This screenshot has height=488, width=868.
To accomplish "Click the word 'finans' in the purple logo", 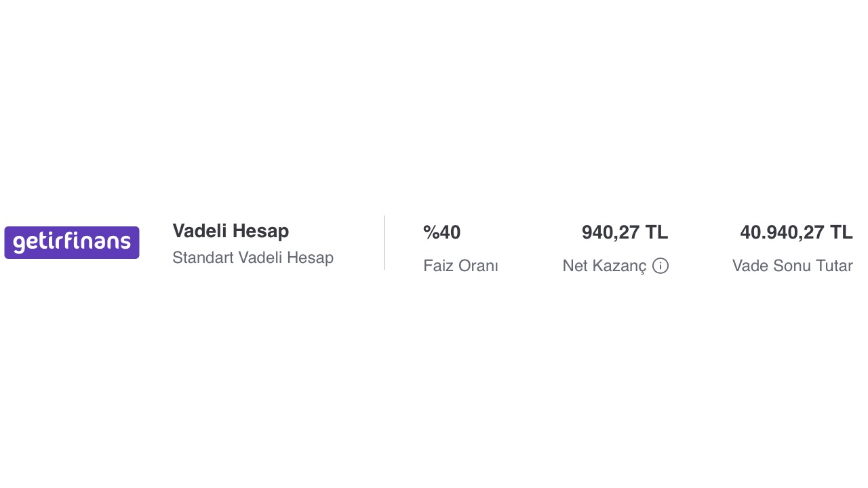I will pyautogui.click(x=100, y=243).
